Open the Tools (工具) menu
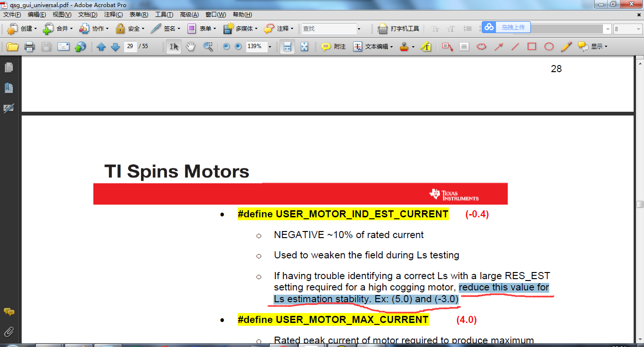Image resolution: width=644 pixels, height=347 pixels. pyautogui.click(x=164, y=15)
